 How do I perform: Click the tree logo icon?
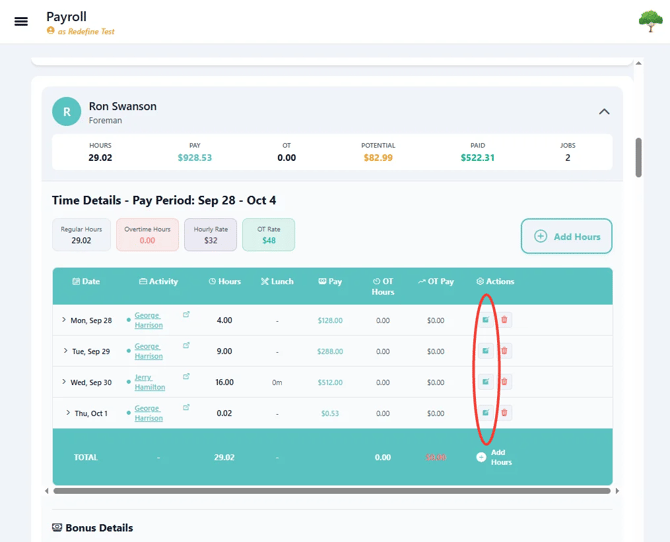tap(650, 21)
